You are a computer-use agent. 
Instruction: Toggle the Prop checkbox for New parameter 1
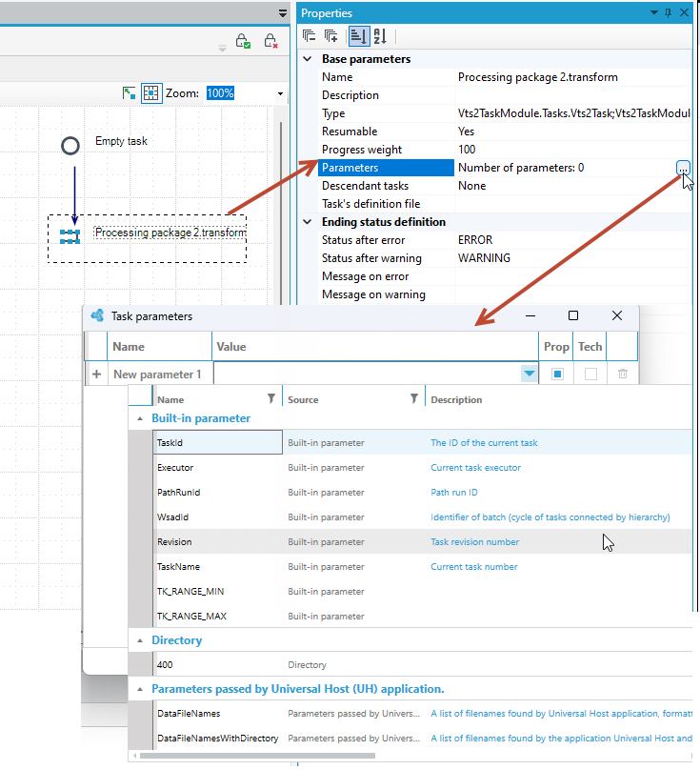pyautogui.click(x=557, y=375)
